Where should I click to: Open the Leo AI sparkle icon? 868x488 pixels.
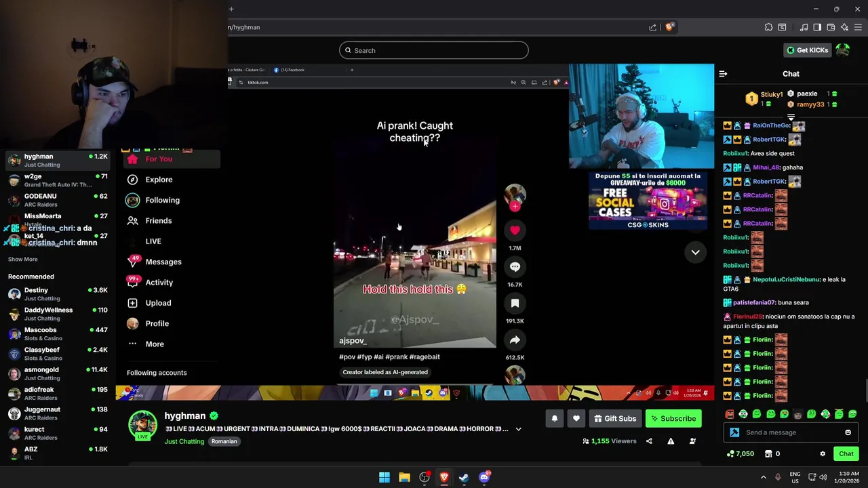tap(844, 27)
